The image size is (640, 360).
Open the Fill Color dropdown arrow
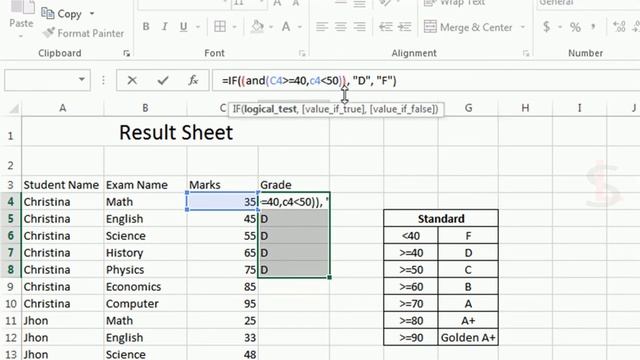click(271, 27)
